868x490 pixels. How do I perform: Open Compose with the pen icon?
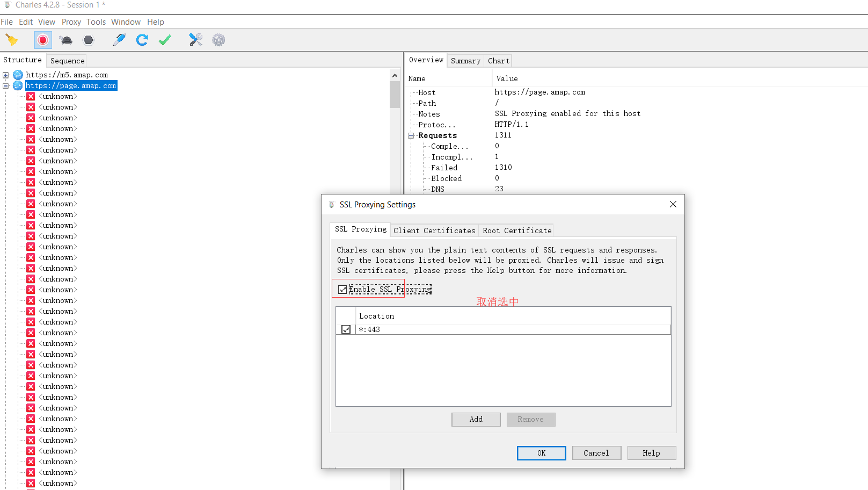[119, 40]
